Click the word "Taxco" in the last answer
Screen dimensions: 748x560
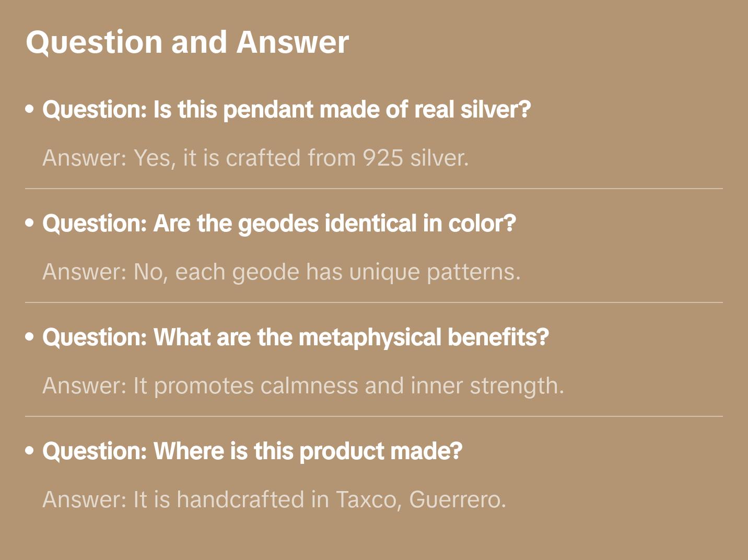[x=368, y=499]
